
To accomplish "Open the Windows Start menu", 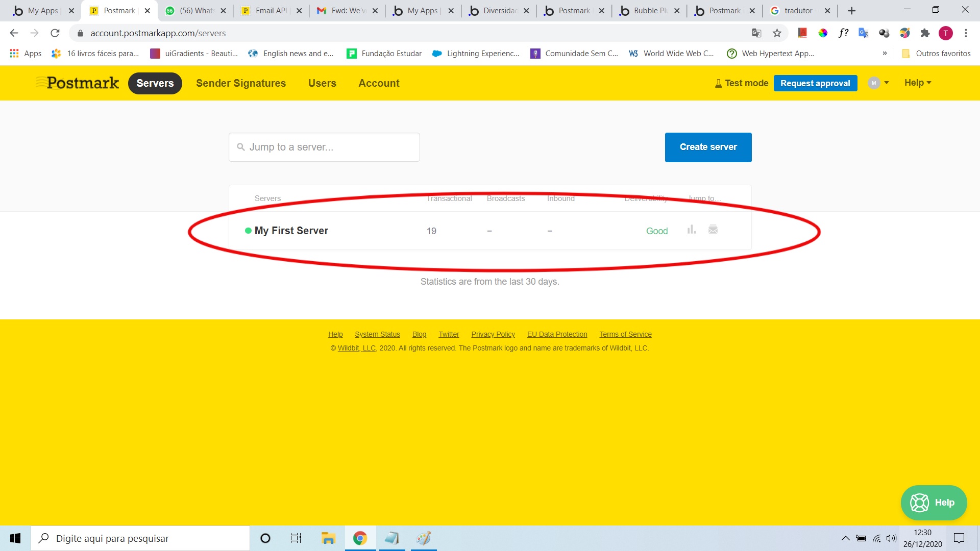I will pos(15,538).
